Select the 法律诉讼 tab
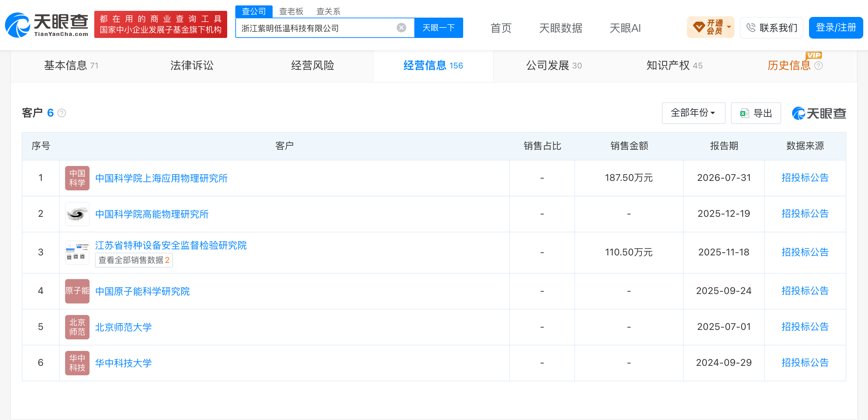The image size is (868, 420). point(192,66)
